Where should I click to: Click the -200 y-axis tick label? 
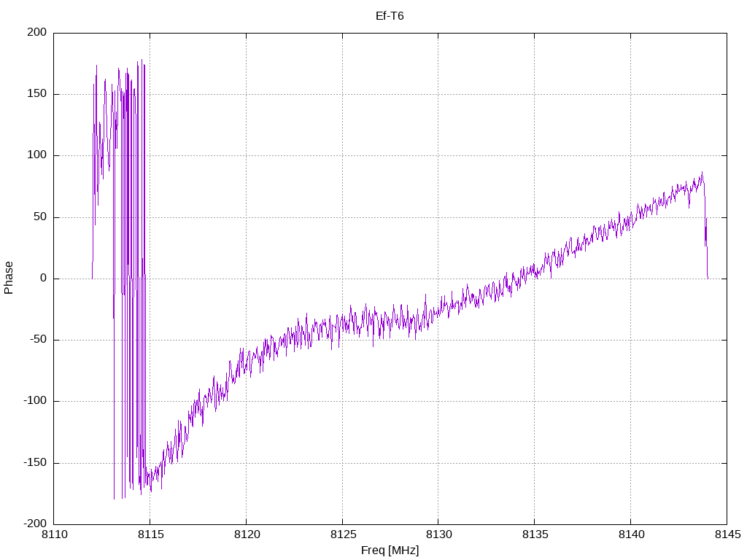(x=35, y=524)
